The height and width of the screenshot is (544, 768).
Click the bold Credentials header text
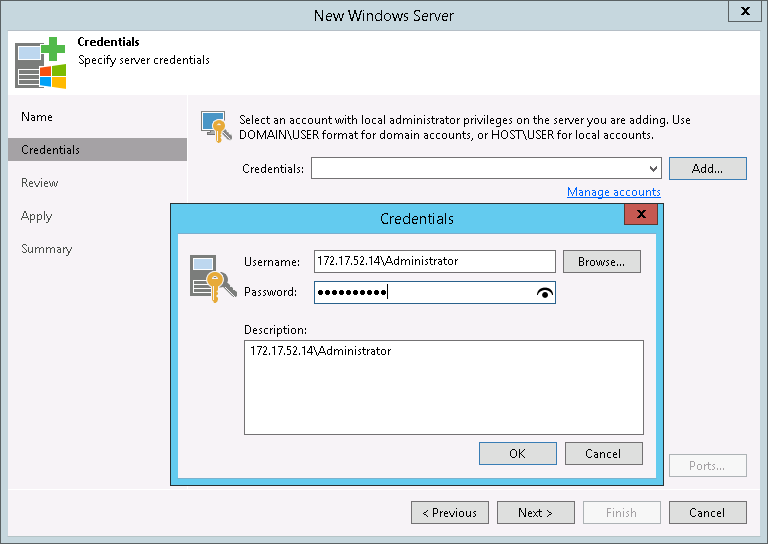[108, 42]
